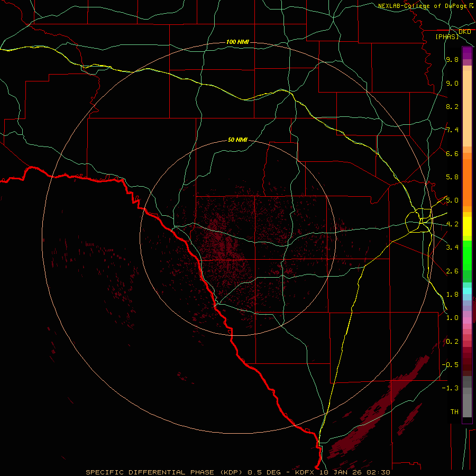
Task: Click the 02:30 timestamp in the caption
Action: (x=378, y=472)
